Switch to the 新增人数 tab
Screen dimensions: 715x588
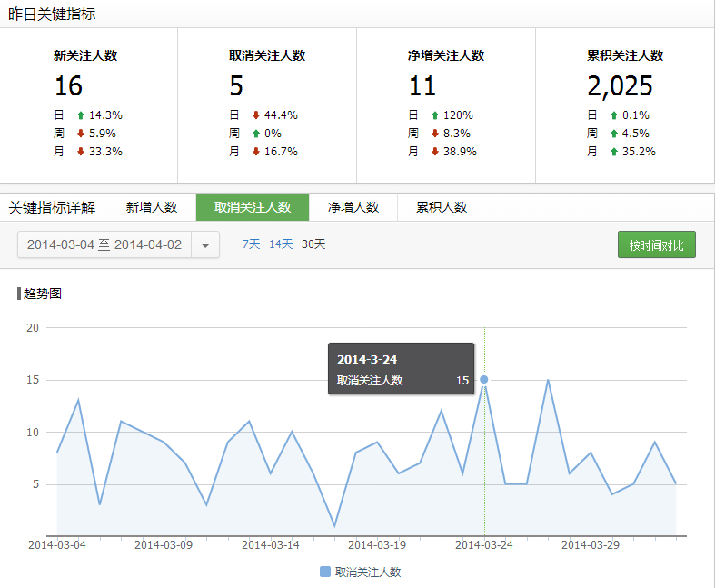(152, 207)
